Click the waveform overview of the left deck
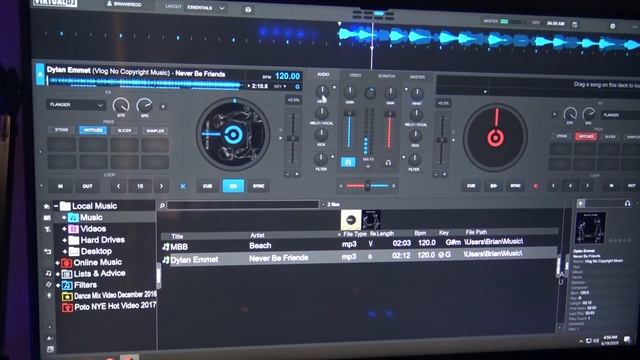The width and height of the screenshot is (640, 360). click(x=145, y=83)
